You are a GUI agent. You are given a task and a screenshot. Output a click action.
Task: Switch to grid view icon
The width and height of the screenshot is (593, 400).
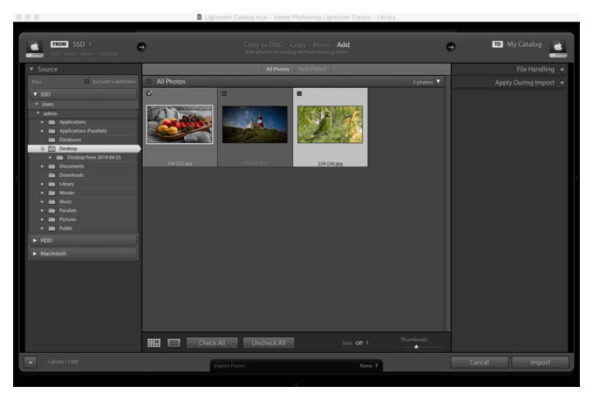click(x=154, y=343)
